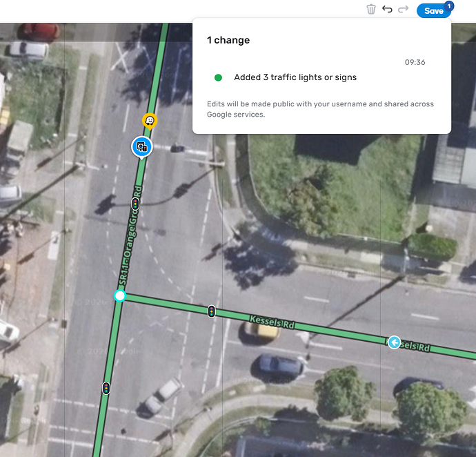Image resolution: width=476 pixels, height=457 pixels.
Task: Click the green dot beside the change entry
Action: click(x=218, y=78)
